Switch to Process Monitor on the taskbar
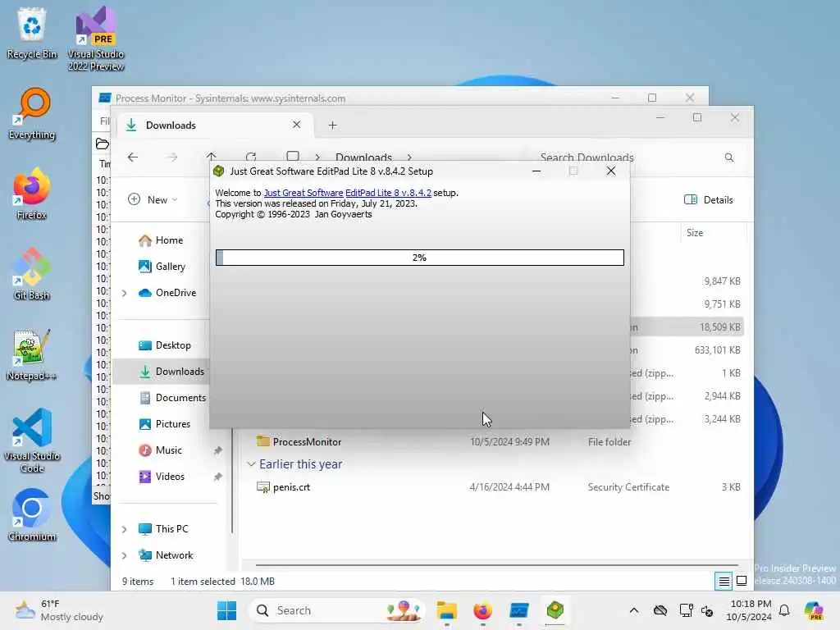The image size is (840, 630). (519, 610)
